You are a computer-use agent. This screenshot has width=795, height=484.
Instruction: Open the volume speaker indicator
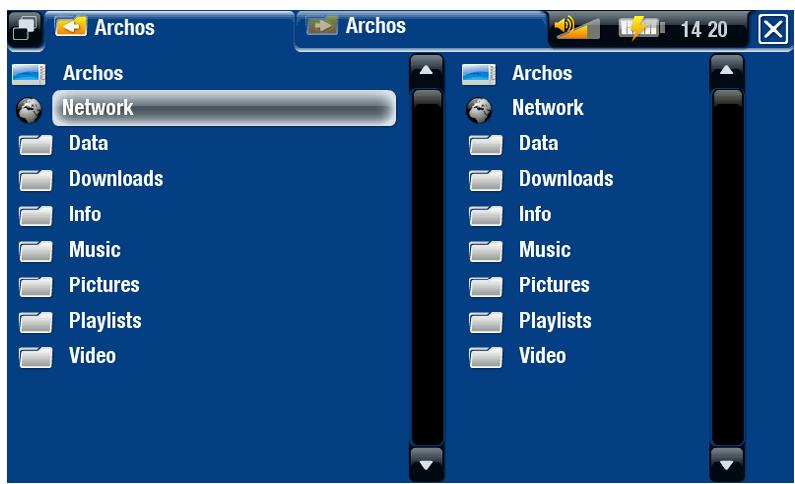tap(577, 28)
